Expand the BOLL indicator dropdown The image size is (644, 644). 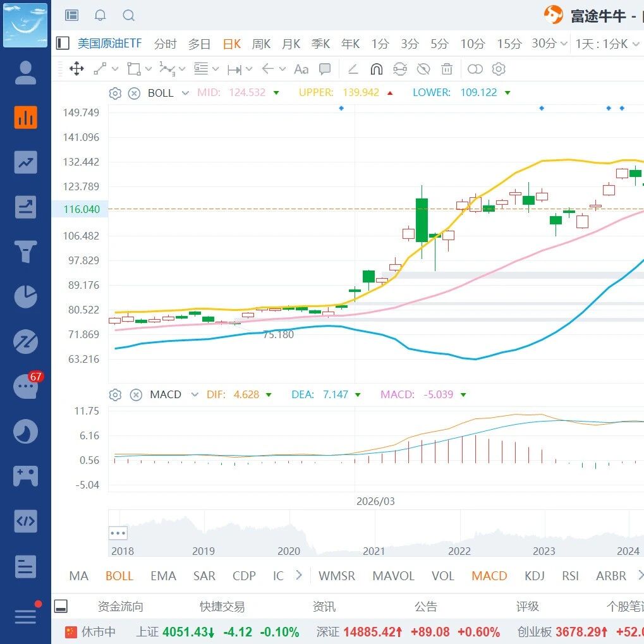pyautogui.click(x=185, y=93)
